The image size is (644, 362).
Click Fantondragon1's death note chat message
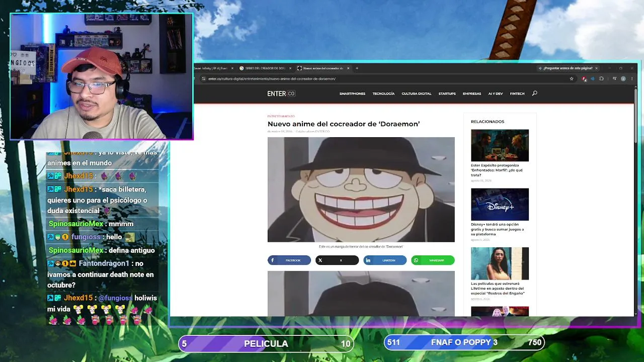tap(101, 274)
